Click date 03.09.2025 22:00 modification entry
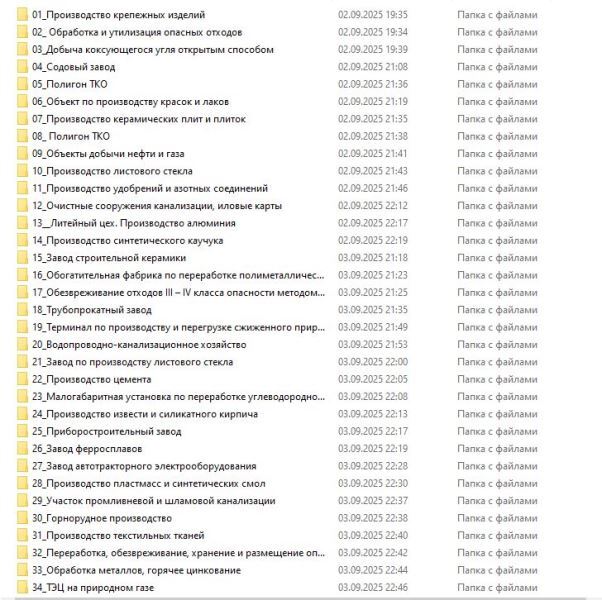Viewport: 602px width, 600px height. click(373, 362)
